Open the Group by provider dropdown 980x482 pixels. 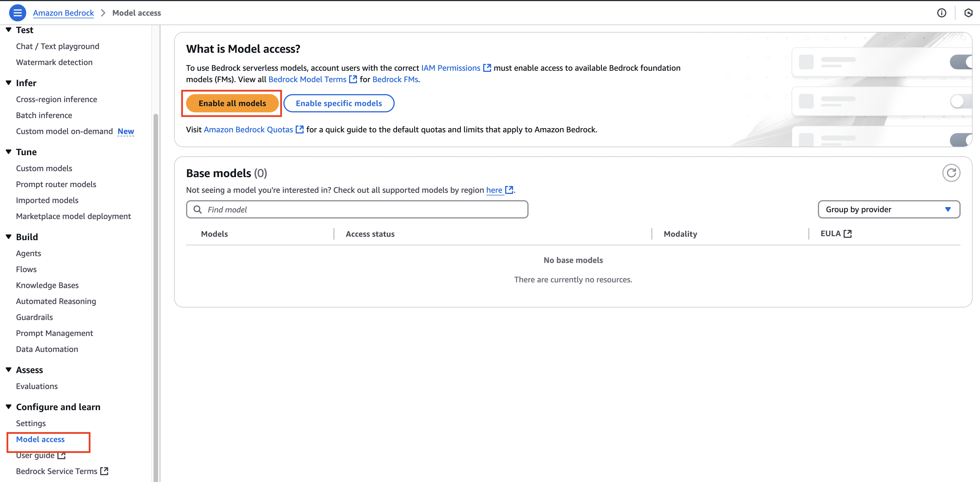(x=889, y=209)
